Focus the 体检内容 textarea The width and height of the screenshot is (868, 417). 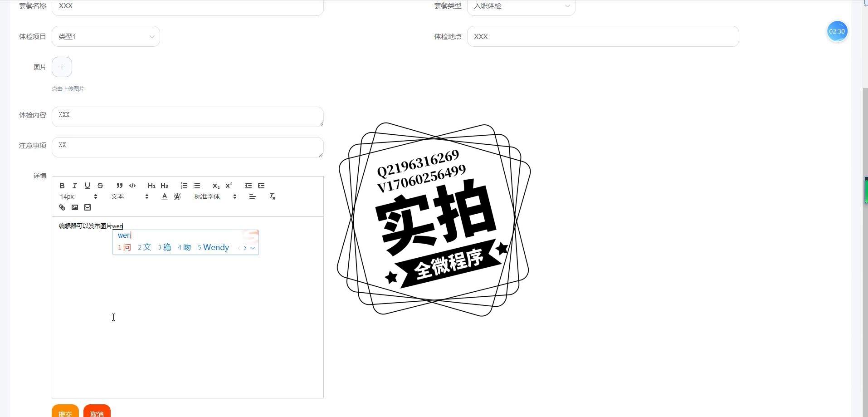(188, 117)
